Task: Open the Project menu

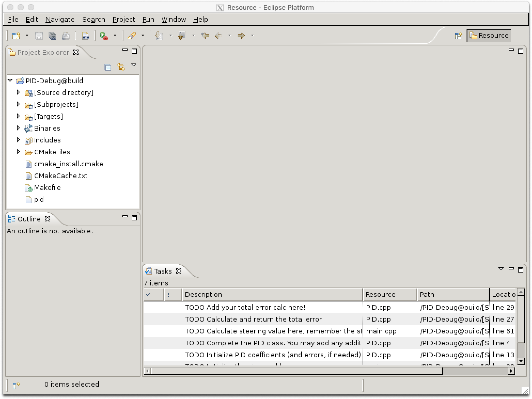Action: pyautogui.click(x=123, y=19)
